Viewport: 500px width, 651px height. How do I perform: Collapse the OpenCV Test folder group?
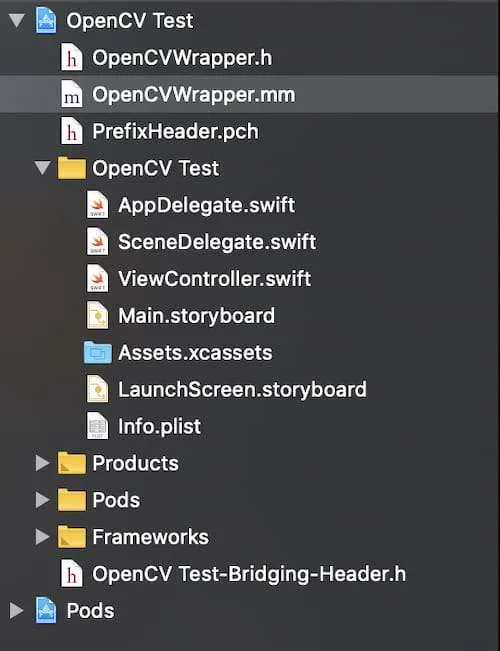click(x=42, y=168)
